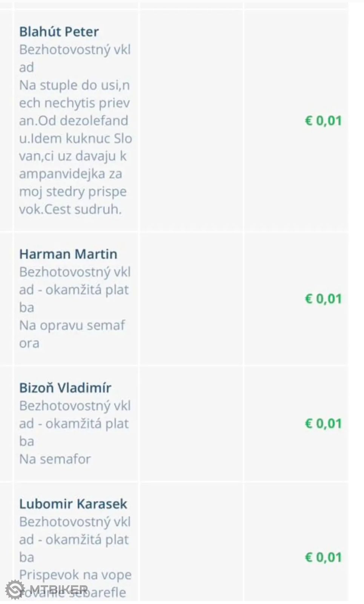Viewport: 364px width, 604px height.
Task: Select the Harman Martin payer name
Action: coord(68,254)
